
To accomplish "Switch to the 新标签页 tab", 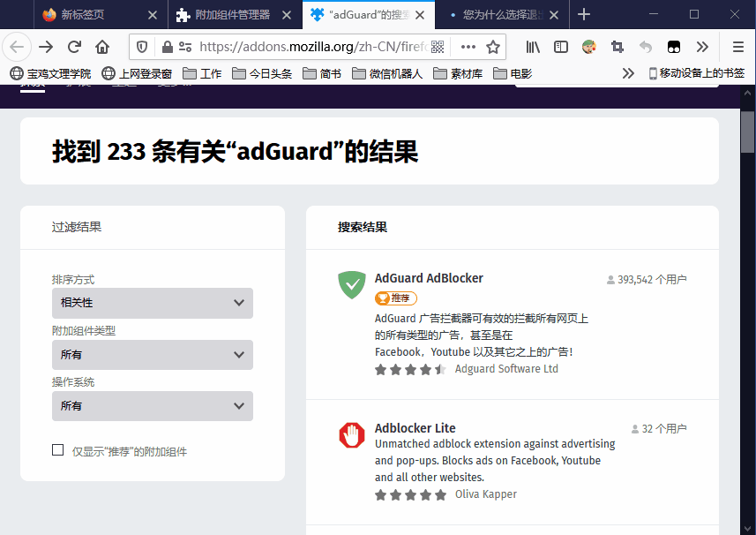I will 101,15.
